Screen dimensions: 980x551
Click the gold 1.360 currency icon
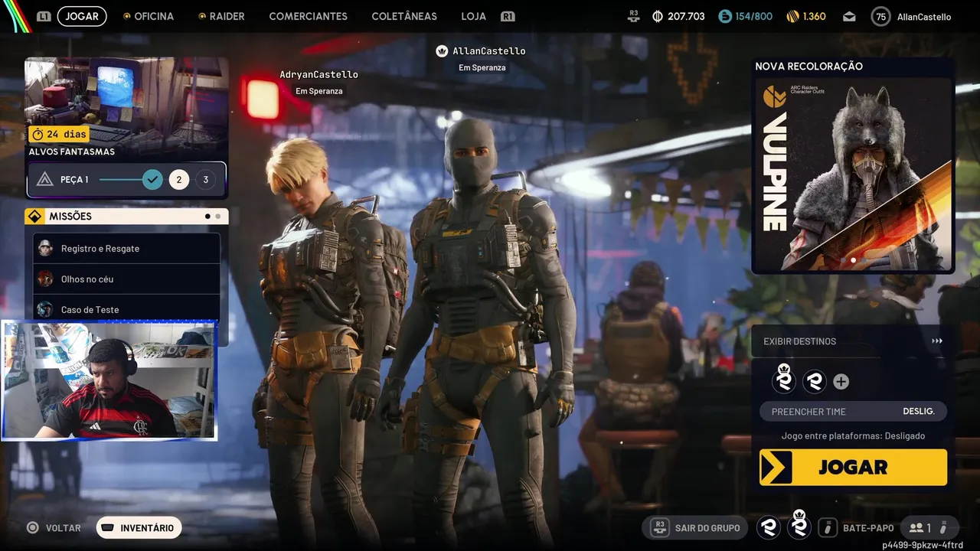pos(792,16)
